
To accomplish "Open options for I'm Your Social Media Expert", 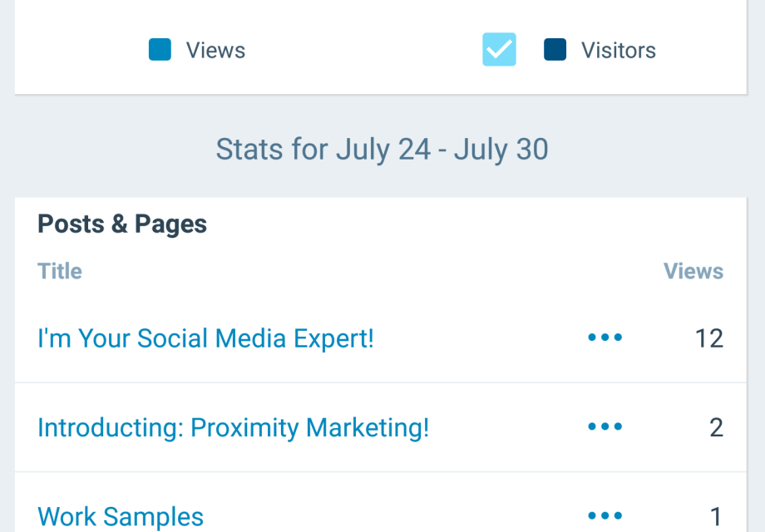I will 605,337.
